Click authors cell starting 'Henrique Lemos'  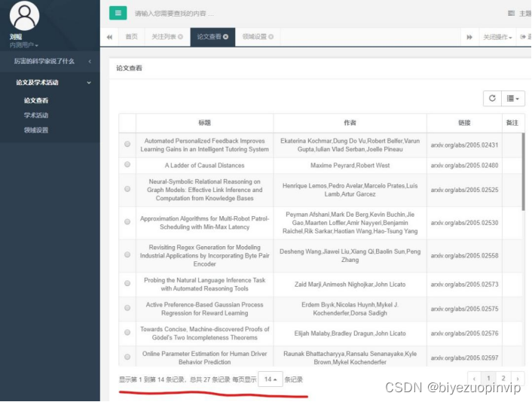pyautogui.click(x=350, y=190)
